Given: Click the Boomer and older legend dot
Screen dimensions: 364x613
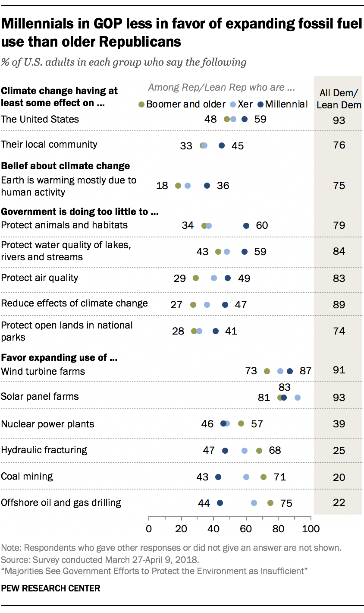Looking at the screenshot, I should pos(141,104).
